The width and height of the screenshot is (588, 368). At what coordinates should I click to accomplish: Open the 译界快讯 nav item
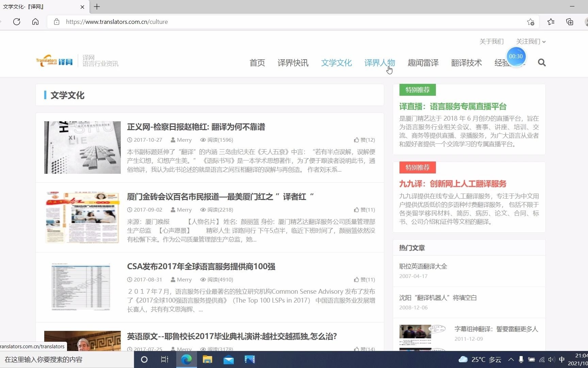[x=293, y=63]
